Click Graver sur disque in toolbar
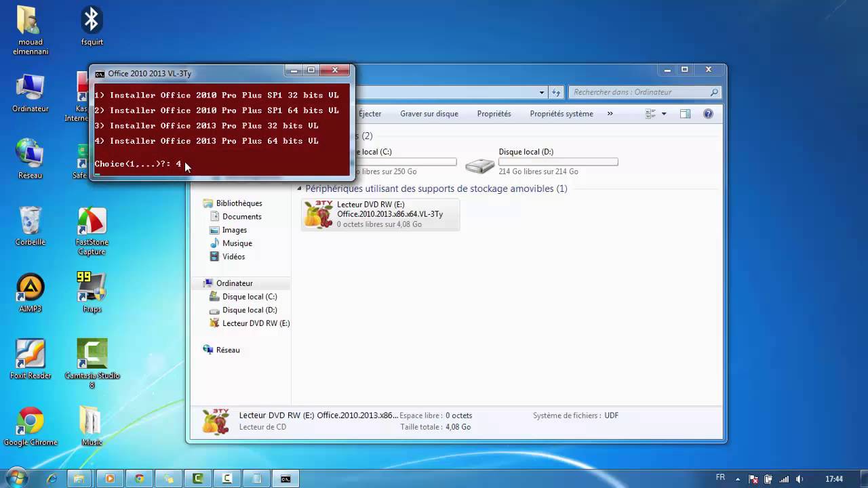The height and width of the screenshot is (488, 868). 429,114
